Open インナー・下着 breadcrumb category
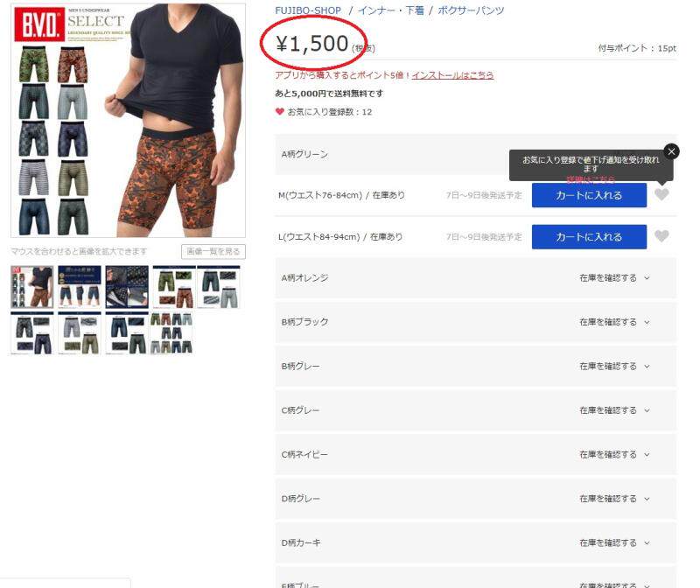The image size is (700, 588). click(390, 10)
